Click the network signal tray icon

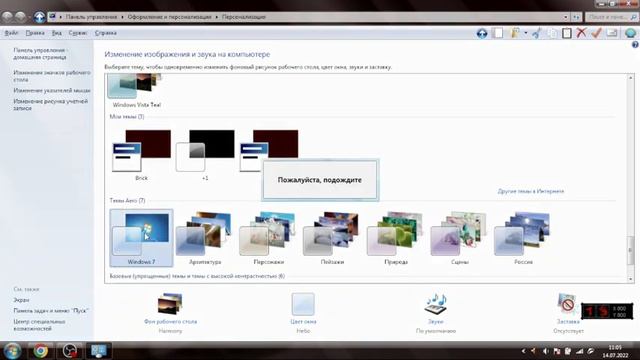[x=580, y=351]
